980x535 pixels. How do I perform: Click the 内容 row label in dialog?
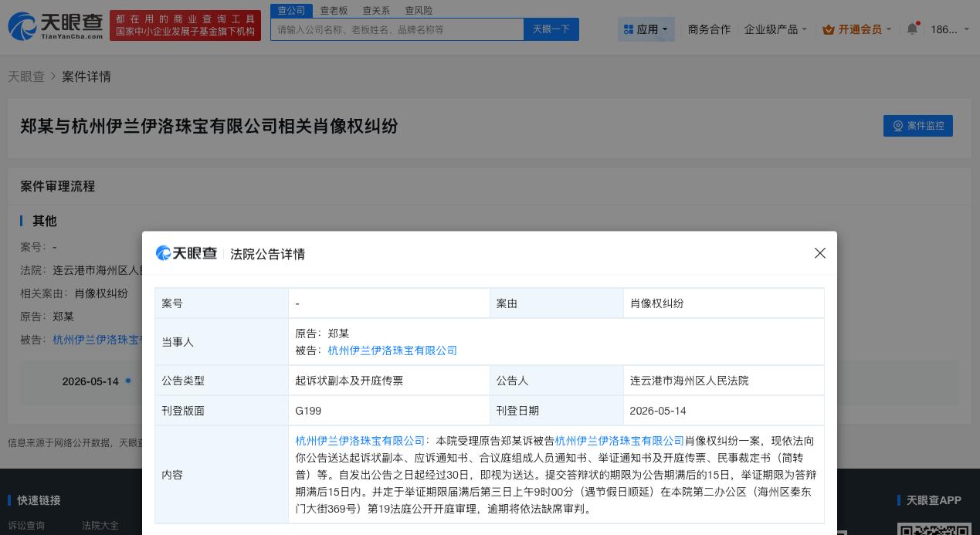172,475
